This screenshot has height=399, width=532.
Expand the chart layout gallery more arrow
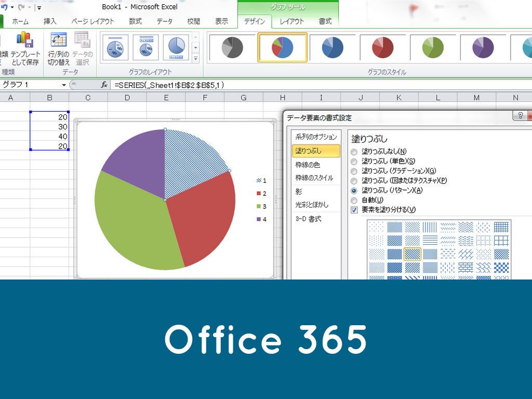coord(196,58)
